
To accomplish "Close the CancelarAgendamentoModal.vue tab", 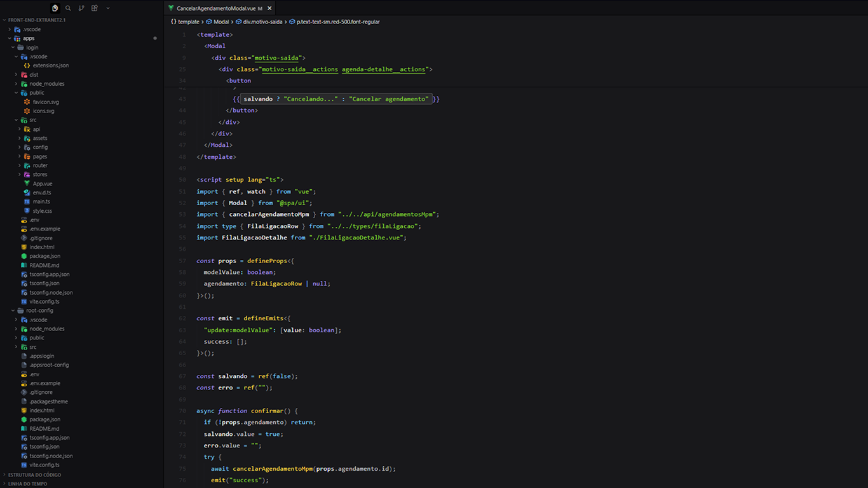I will 269,8.
